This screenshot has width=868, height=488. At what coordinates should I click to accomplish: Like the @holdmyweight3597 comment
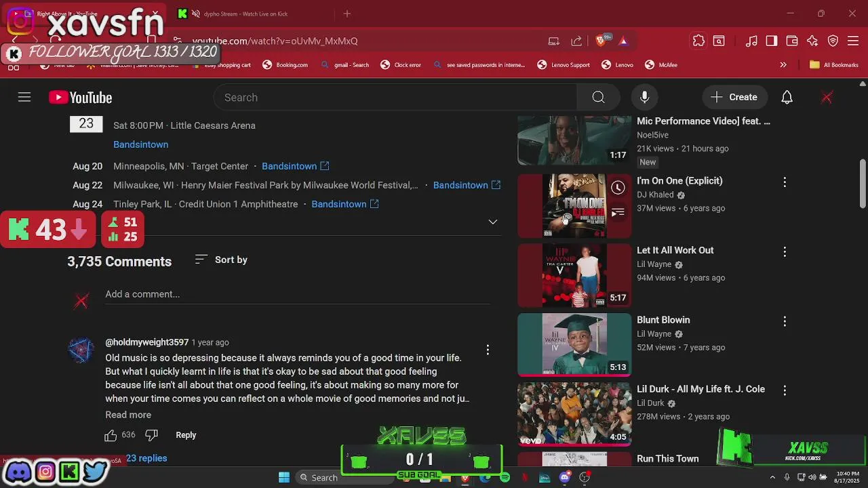pos(111,435)
